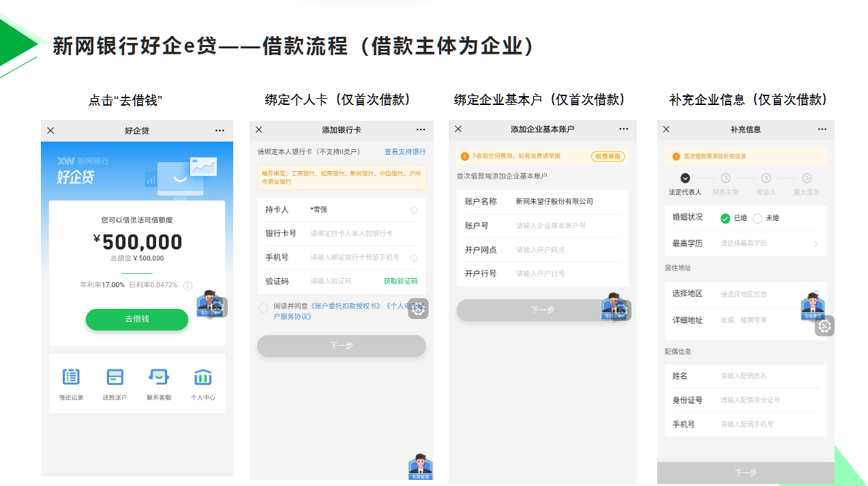Click 下一步 bar at the foot of 补充信息
The image size is (868, 486).
coord(746,472)
